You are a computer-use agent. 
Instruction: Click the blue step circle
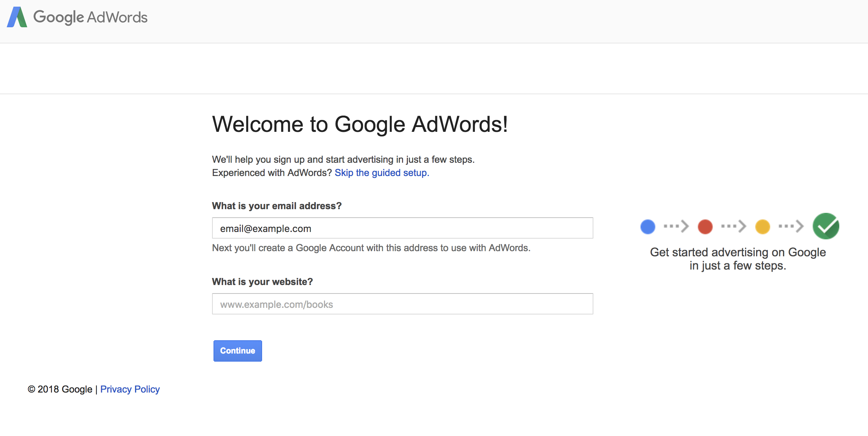click(648, 226)
